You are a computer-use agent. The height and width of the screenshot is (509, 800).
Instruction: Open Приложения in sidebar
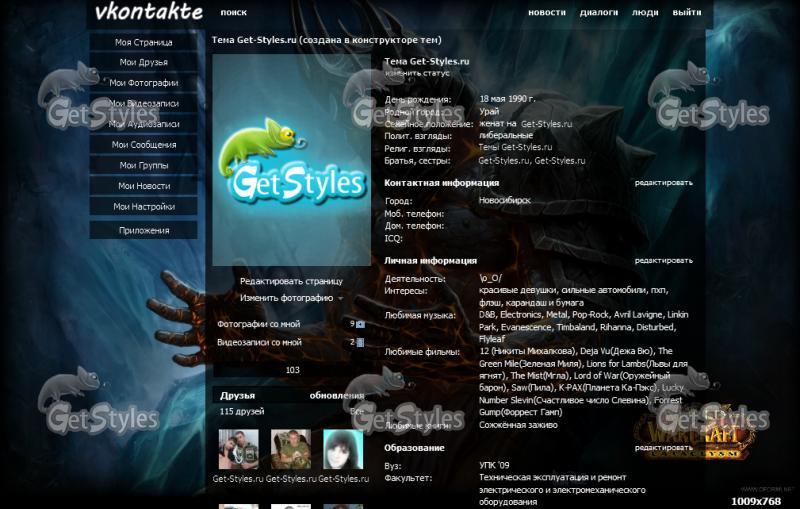(x=143, y=230)
